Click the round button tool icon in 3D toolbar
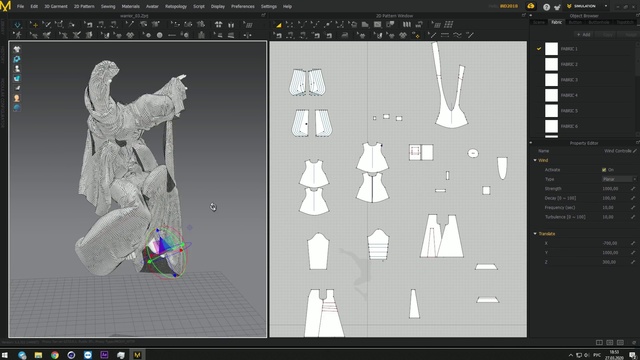The width and height of the screenshot is (640, 360). (x=160, y=35)
